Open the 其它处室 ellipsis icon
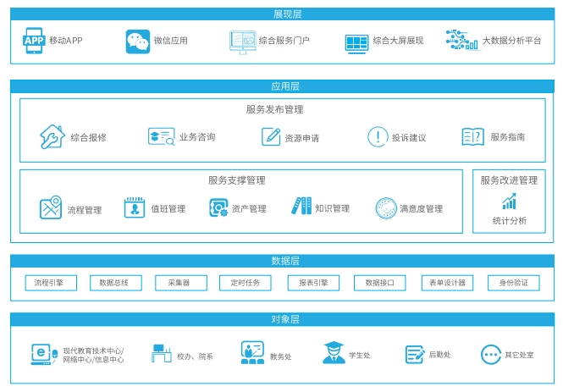563x392 pixels. 491,355
